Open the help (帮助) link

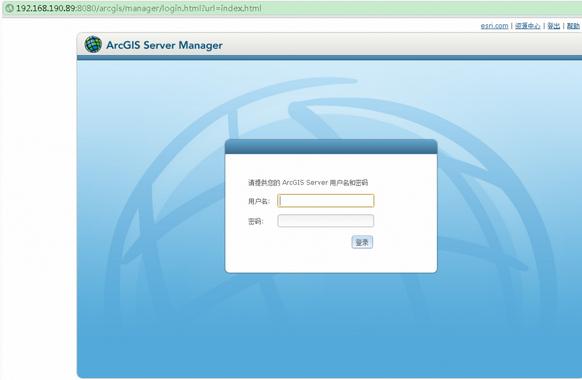pos(573,26)
